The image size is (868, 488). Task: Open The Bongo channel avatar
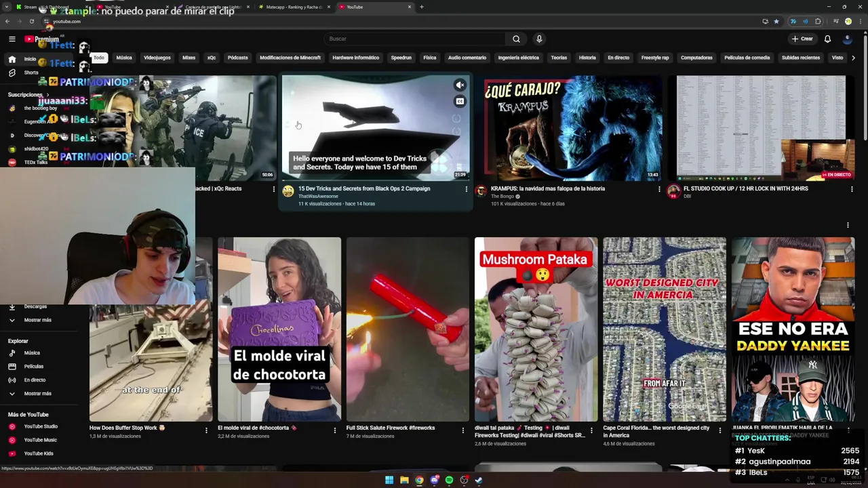point(481,192)
